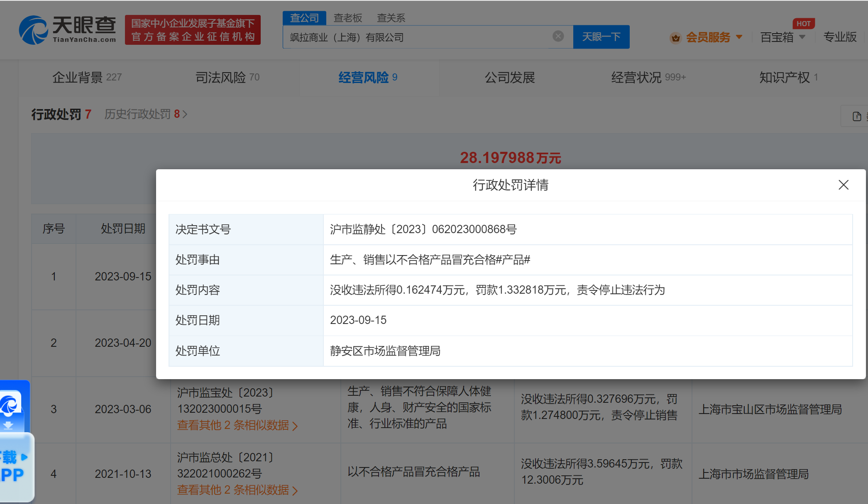Image resolution: width=868 pixels, height=504 pixels.
Task: Click the TianYanCha logo
Action: 67,29
